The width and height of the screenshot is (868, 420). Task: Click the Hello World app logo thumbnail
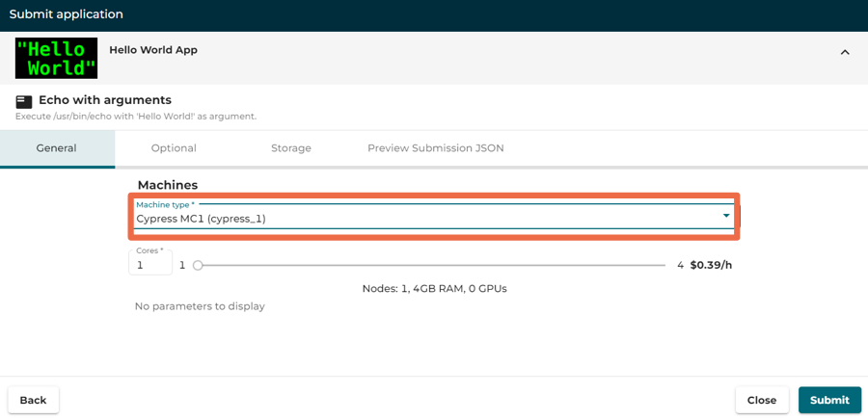pos(57,58)
